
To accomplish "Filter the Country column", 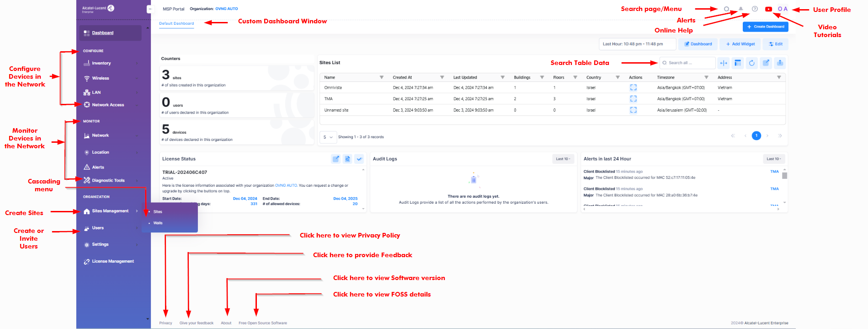I will (x=618, y=77).
